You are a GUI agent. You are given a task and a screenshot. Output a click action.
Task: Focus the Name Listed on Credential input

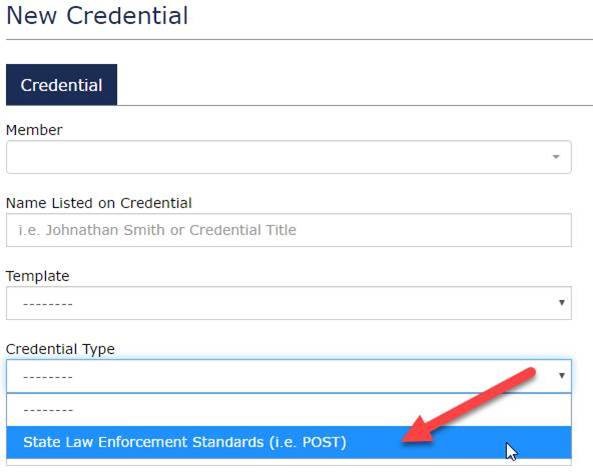point(289,230)
